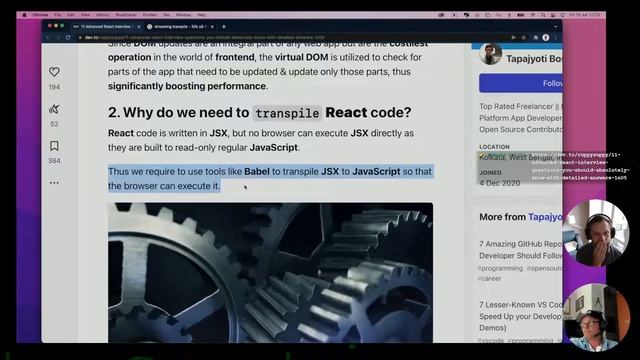The height and width of the screenshot is (360, 640).
Task: Click the Spotlight search icon in menu bar
Action: (543, 15)
